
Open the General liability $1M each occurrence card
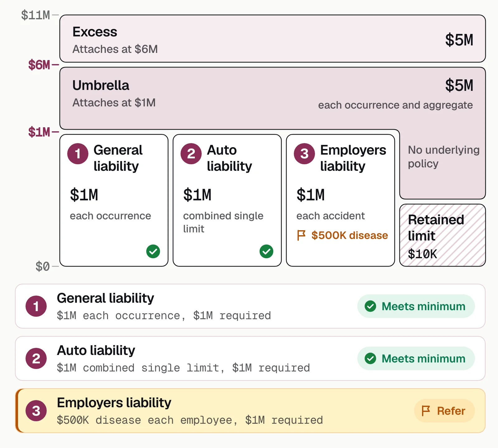[114, 200]
